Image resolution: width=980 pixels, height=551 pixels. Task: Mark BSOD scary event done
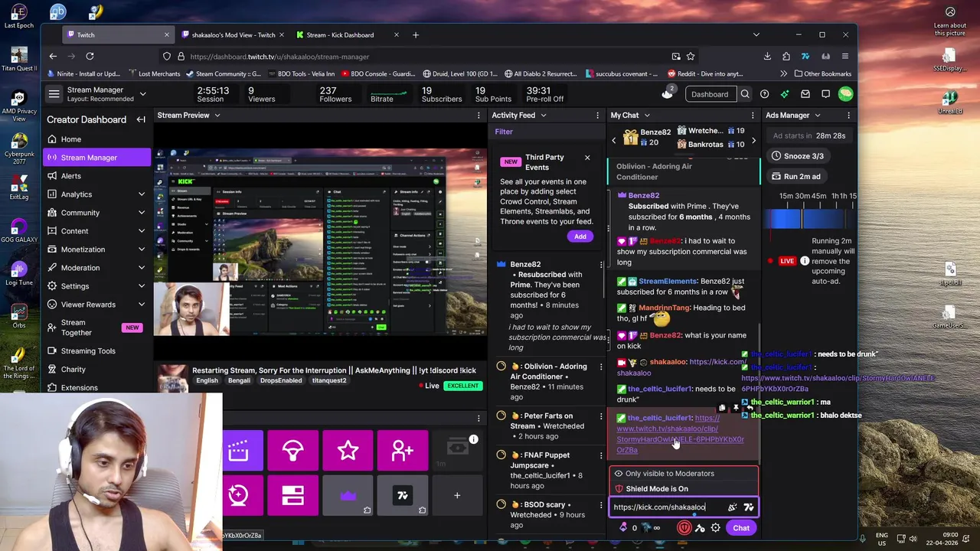click(x=501, y=505)
